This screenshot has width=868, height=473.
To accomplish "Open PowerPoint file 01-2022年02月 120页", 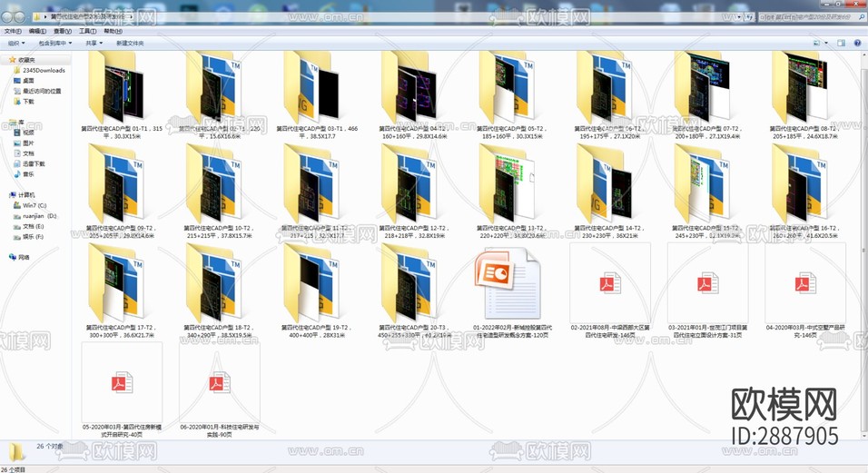I will tap(513, 291).
